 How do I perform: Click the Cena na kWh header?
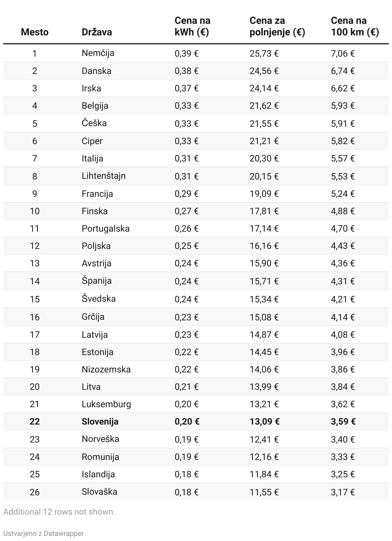[x=192, y=26]
